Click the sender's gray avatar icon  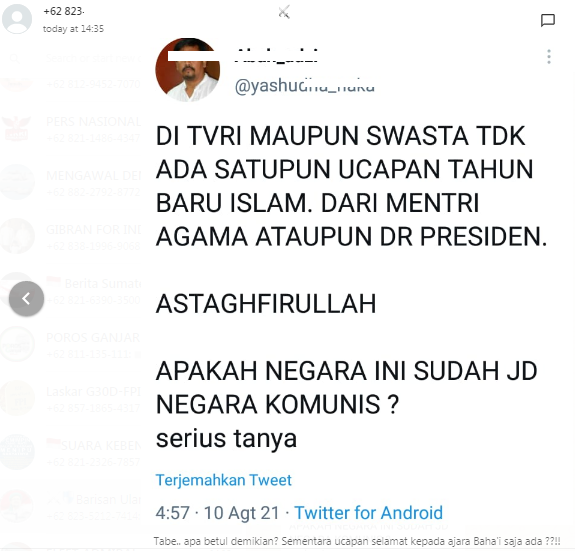click(17, 18)
